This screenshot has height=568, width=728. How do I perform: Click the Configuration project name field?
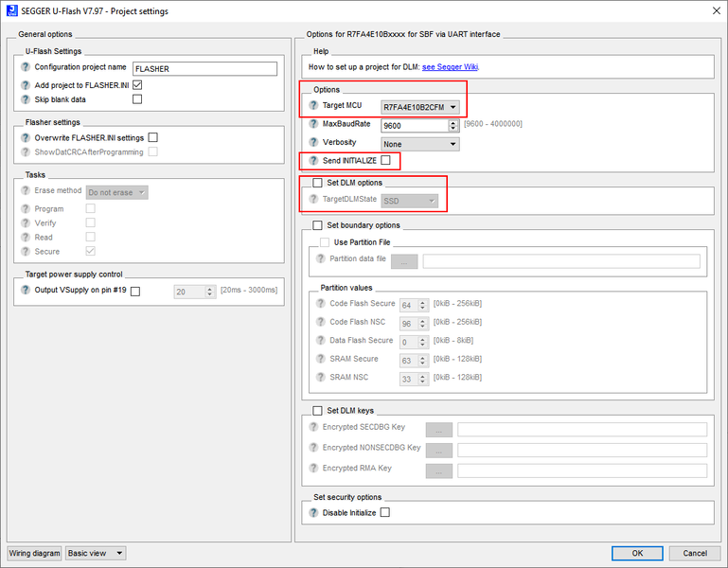204,69
